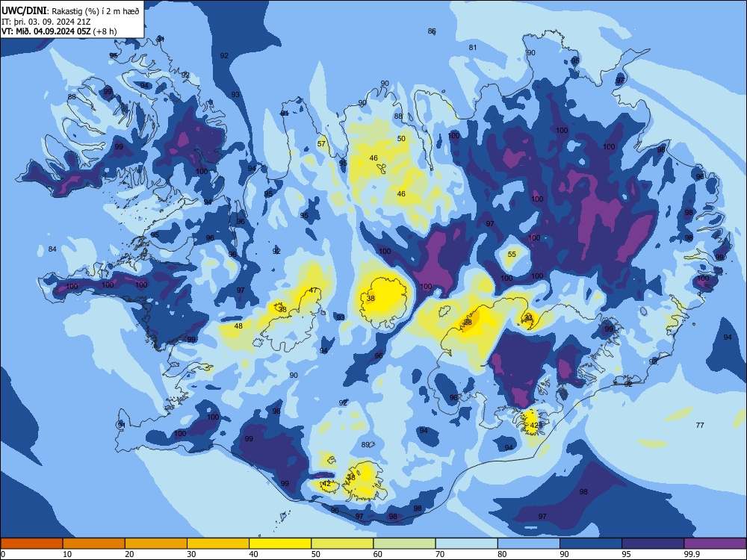
Task: Click the purple above-99.9 legend swatch
Action: [x=715, y=544]
